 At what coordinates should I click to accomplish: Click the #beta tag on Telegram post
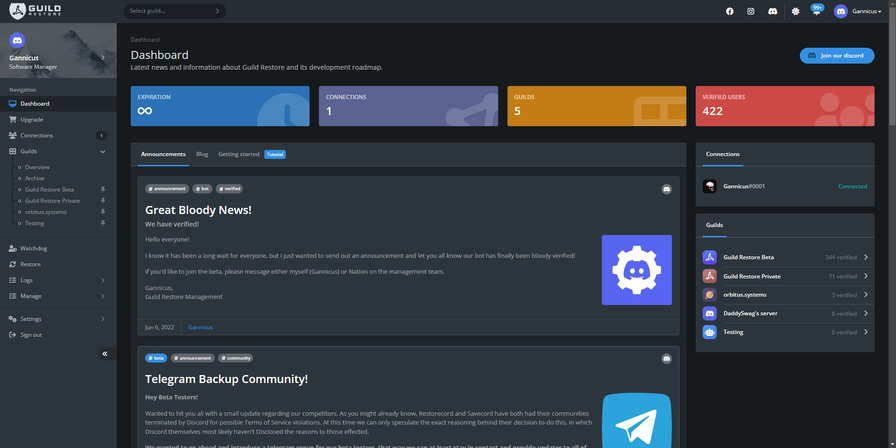(x=156, y=358)
